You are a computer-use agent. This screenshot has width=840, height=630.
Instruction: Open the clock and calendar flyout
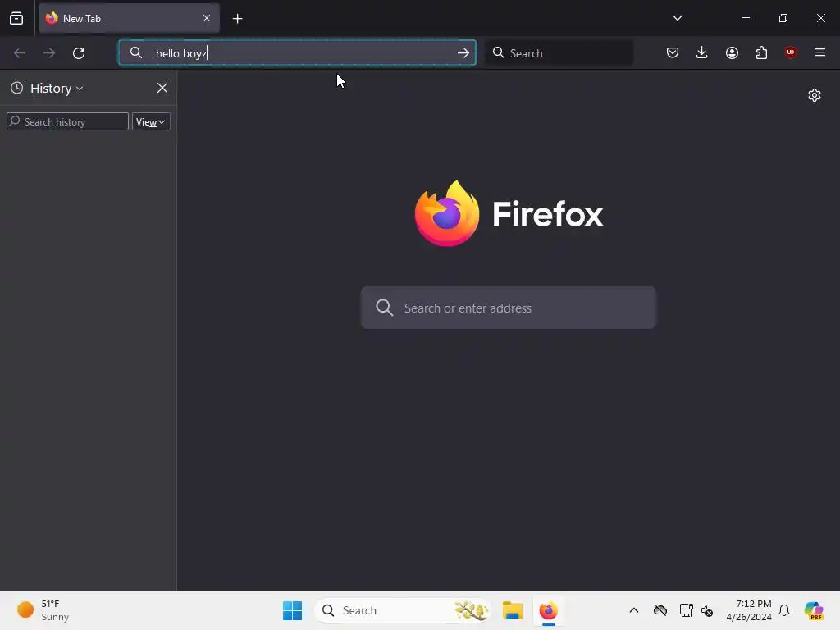[749, 610]
